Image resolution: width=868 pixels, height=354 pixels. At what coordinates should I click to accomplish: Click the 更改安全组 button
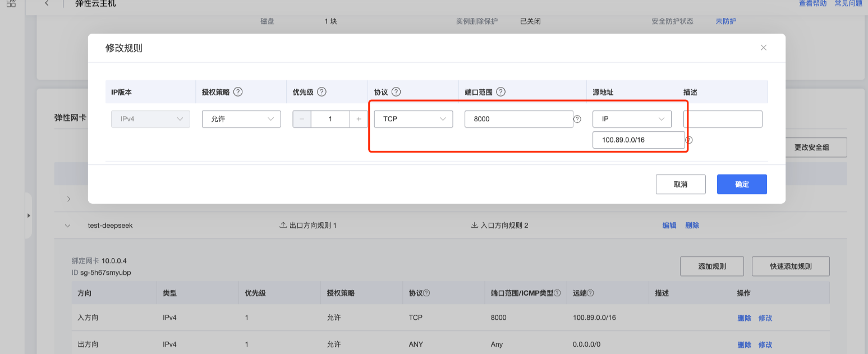click(811, 148)
